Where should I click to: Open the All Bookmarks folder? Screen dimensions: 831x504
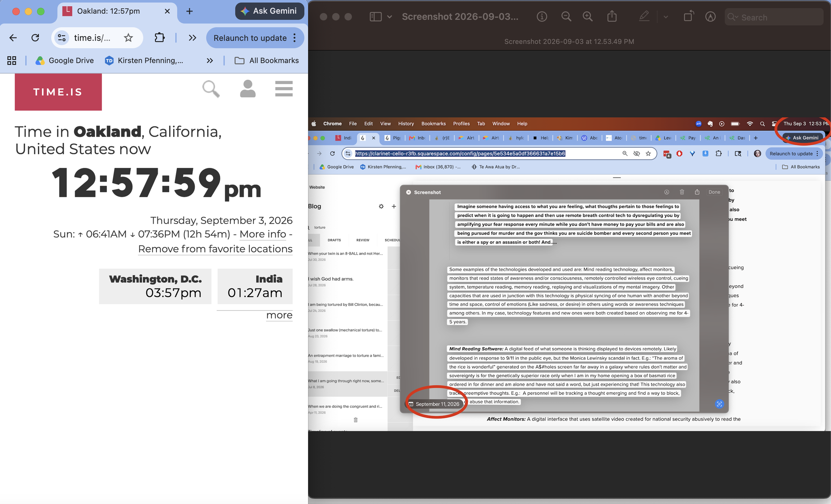point(267,61)
